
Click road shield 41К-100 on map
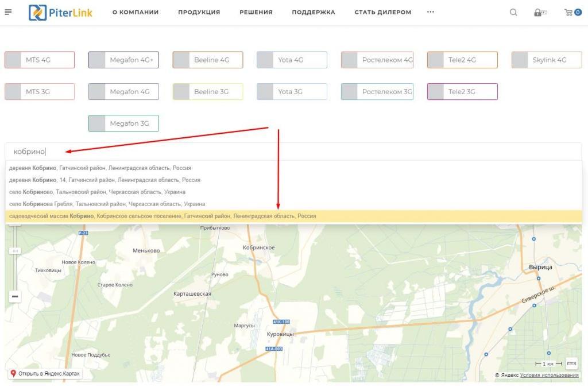tap(281, 322)
